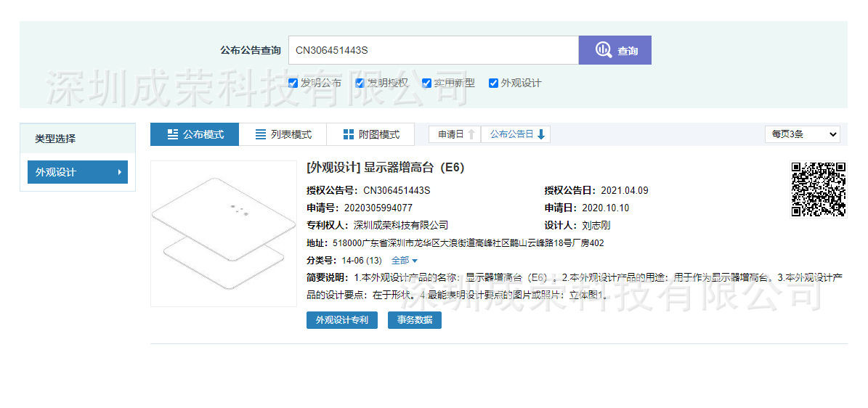
Task: Click the 授权公告号 value CN306451443S
Action: pos(397,191)
